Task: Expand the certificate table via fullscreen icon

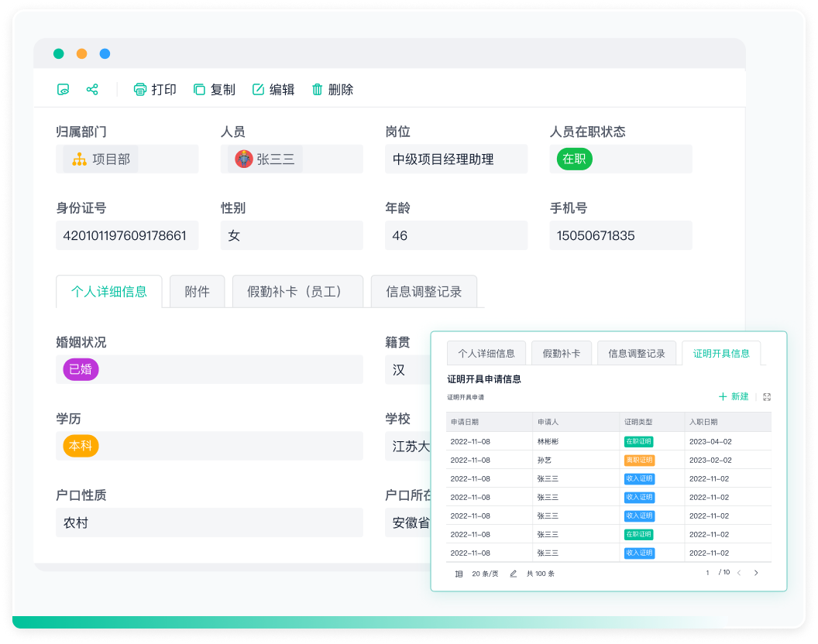Action: click(x=767, y=396)
